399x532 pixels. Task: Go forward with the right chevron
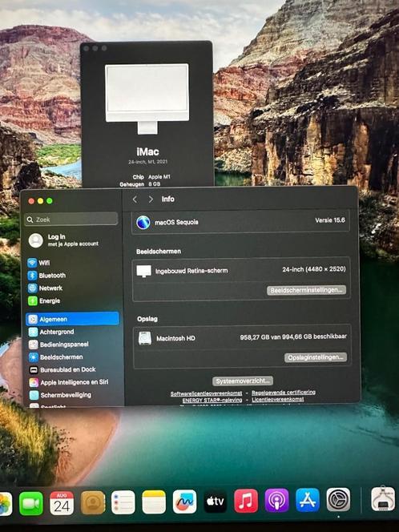point(151,199)
